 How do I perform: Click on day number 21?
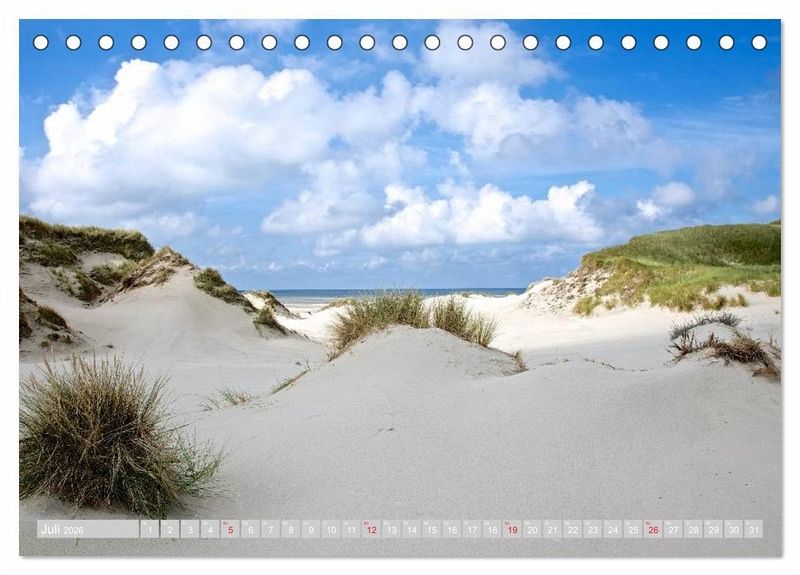click(553, 529)
